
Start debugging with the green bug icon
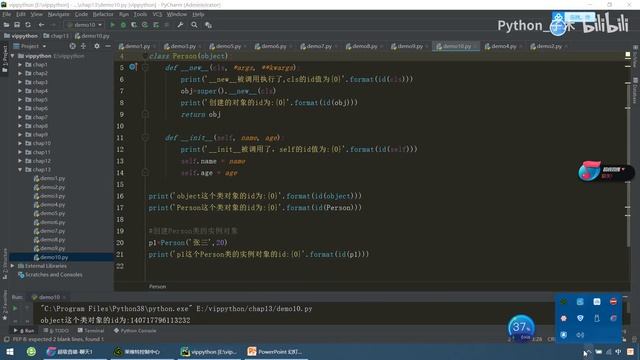pyautogui.click(x=123, y=25)
